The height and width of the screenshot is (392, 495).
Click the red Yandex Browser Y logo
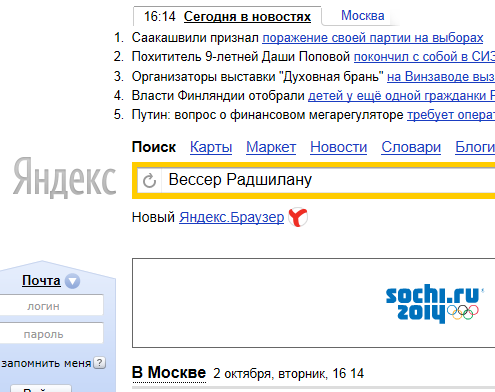click(298, 217)
